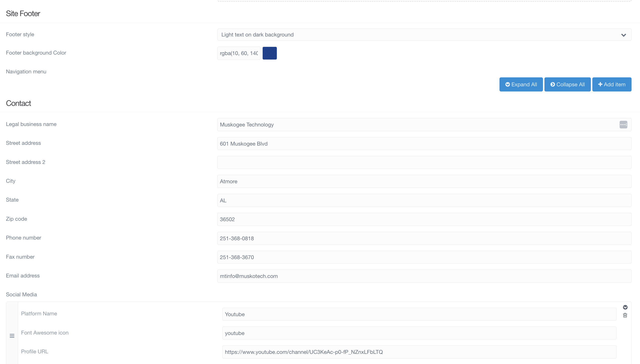Click the Phone number field 251-368-0818
This screenshot has width=640, height=364.
tap(424, 239)
